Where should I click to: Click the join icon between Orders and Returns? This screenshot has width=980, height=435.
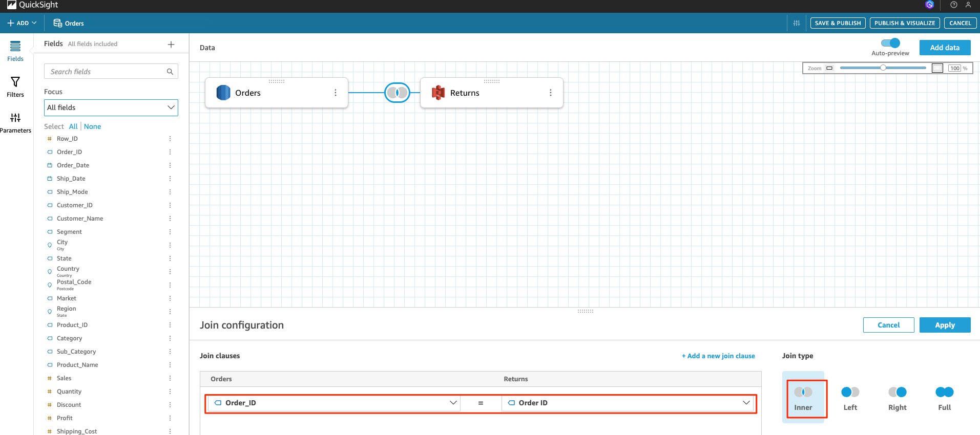(x=397, y=93)
